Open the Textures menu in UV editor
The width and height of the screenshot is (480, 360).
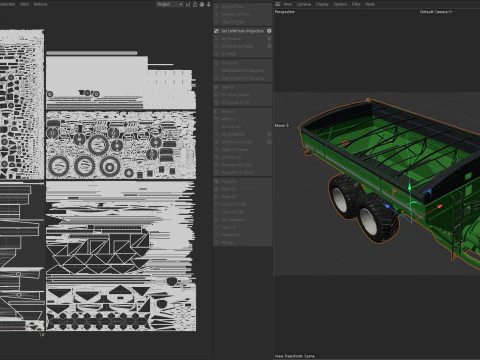point(40,4)
